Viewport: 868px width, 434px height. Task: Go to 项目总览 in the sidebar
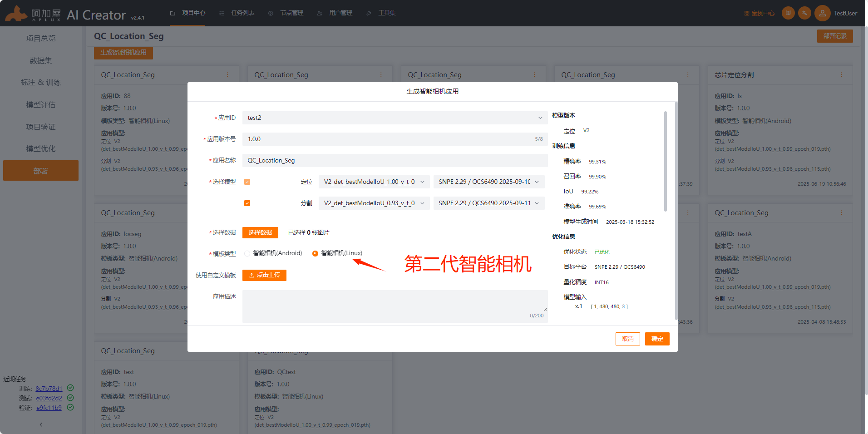click(41, 38)
